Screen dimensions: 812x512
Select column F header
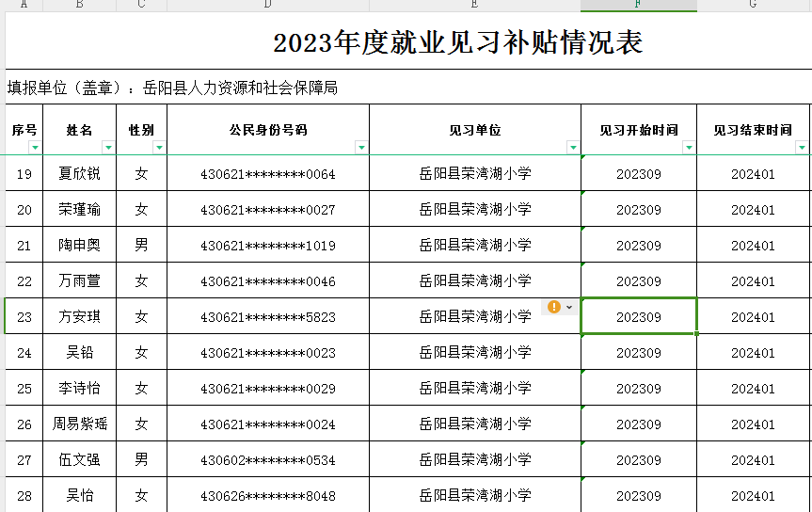639,5
